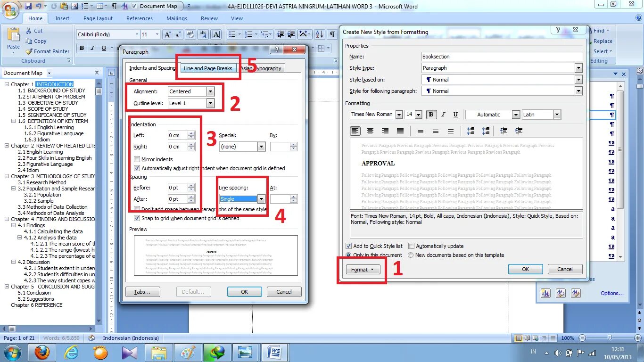Save document from Quick Access Toolbar
The height and width of the screenshot is (362, 644).
pyautogui.click(x=28, y=6)
